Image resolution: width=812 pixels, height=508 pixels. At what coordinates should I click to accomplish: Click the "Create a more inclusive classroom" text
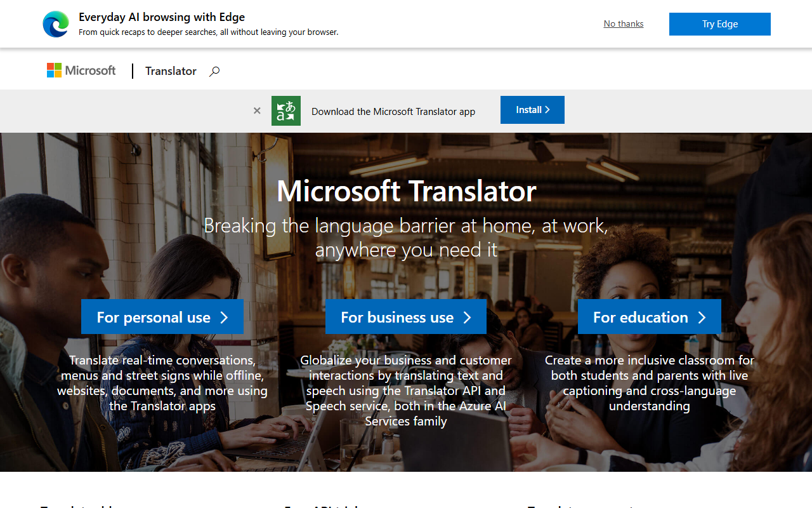pos(650,383)
